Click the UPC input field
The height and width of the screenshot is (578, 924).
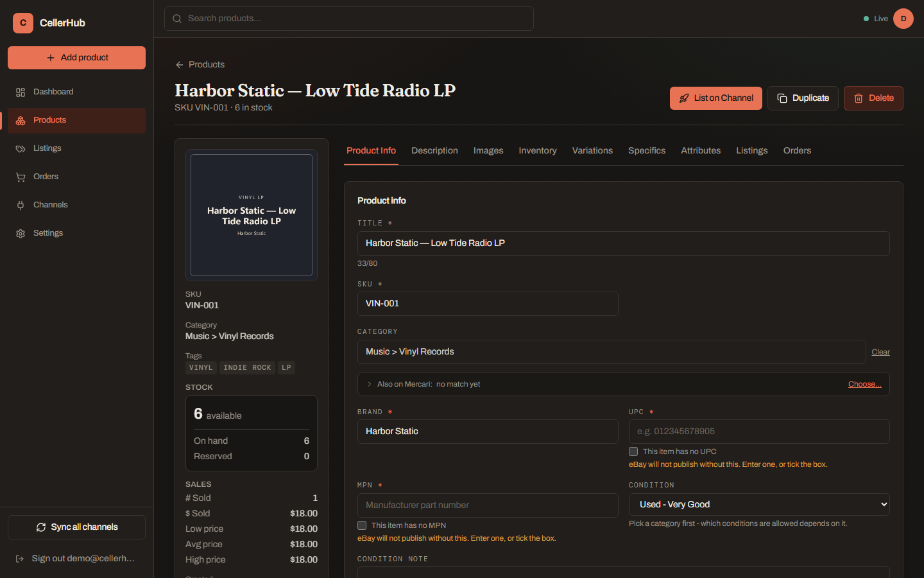(759, 432)
